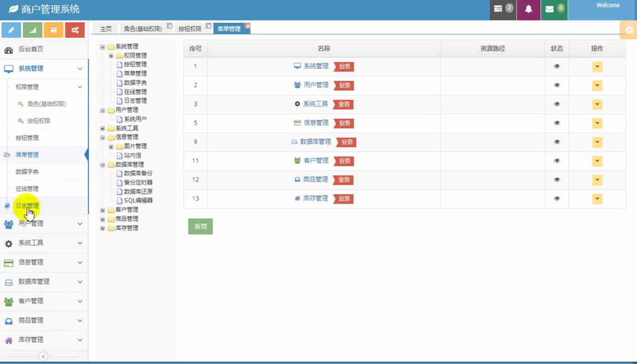Click the house icon in table row 库存管理

point(298,198)
